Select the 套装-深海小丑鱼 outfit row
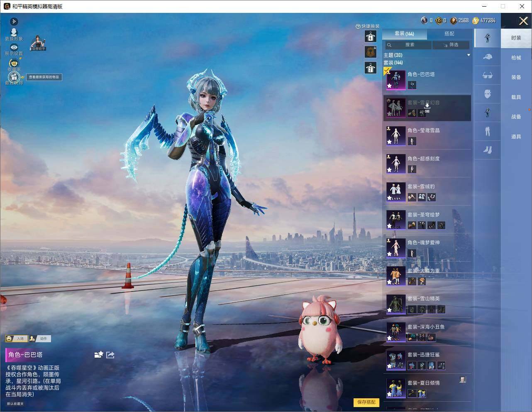This screenshot has width=532, height=412. [x=427, y=332]
